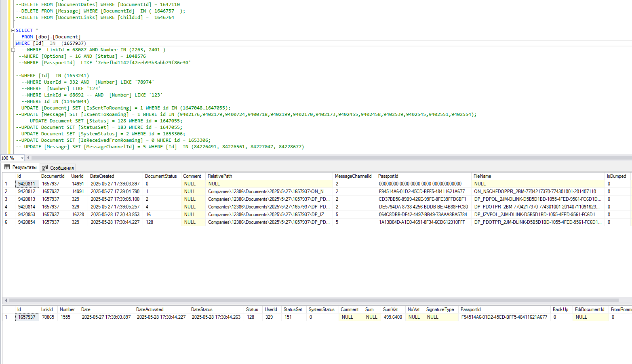Viewport: 632px width, 364px height.
Task: Click left arrow of the results scrollbar
Action: pos(5,301)
